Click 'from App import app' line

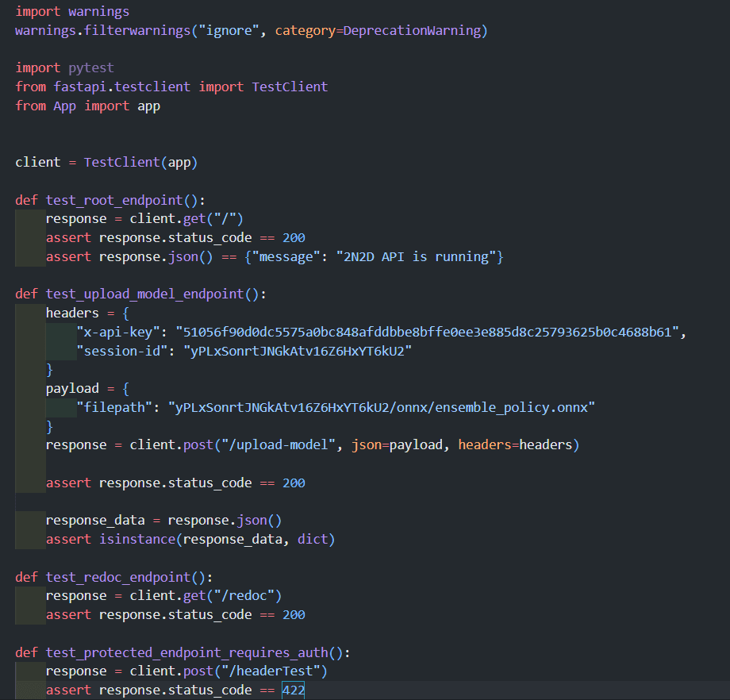point(87,106)
